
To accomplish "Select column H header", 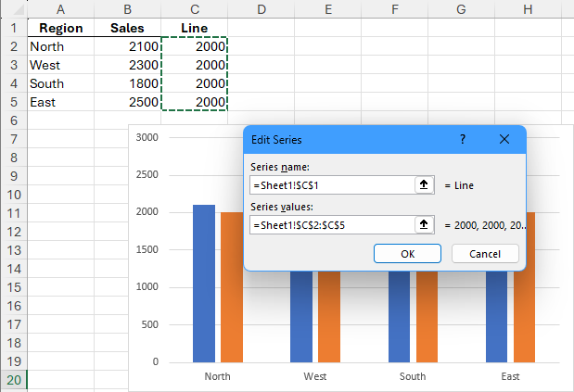I will pyautogui.click(x=527, y=9).
